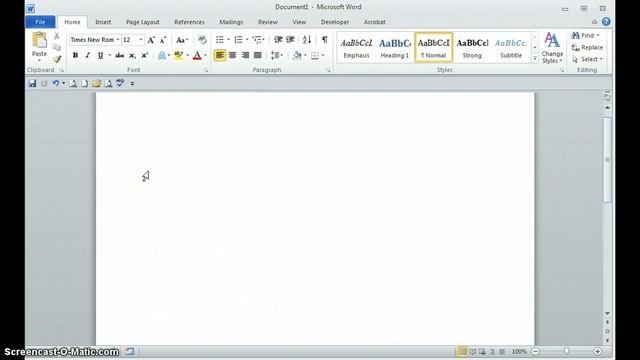
Task: Click Decrease Indent icon
Action: click(x=278, y=40)
